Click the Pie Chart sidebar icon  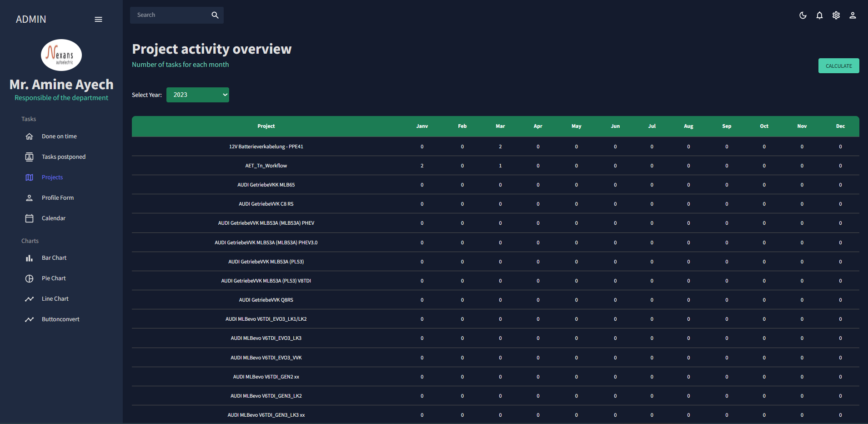30,278
